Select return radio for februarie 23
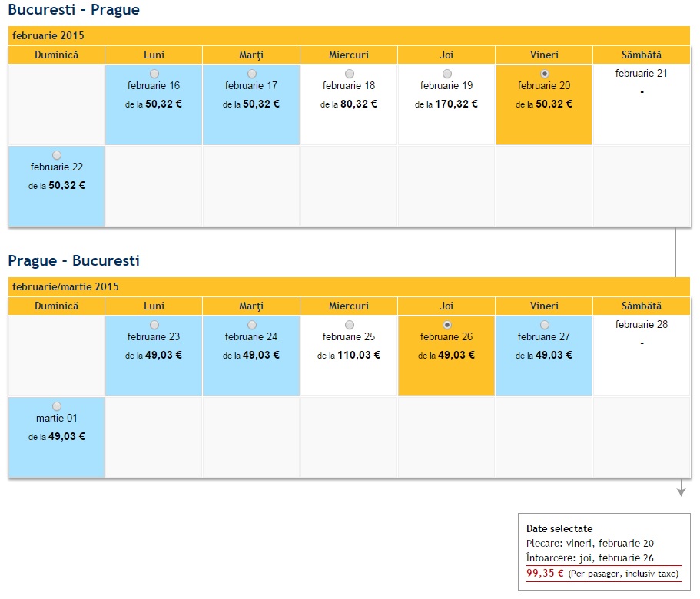Screen dimensions: 700x599 (x=154, y=325)
